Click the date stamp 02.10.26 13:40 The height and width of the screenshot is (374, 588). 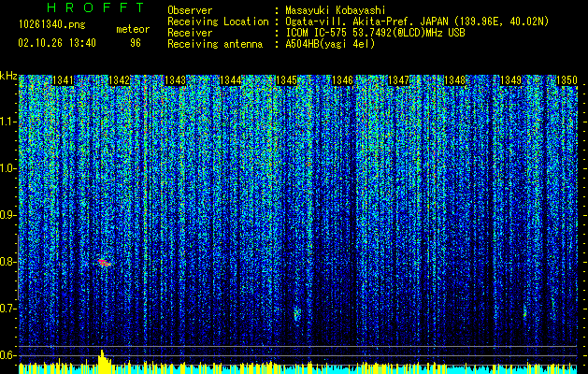[57, 43]
